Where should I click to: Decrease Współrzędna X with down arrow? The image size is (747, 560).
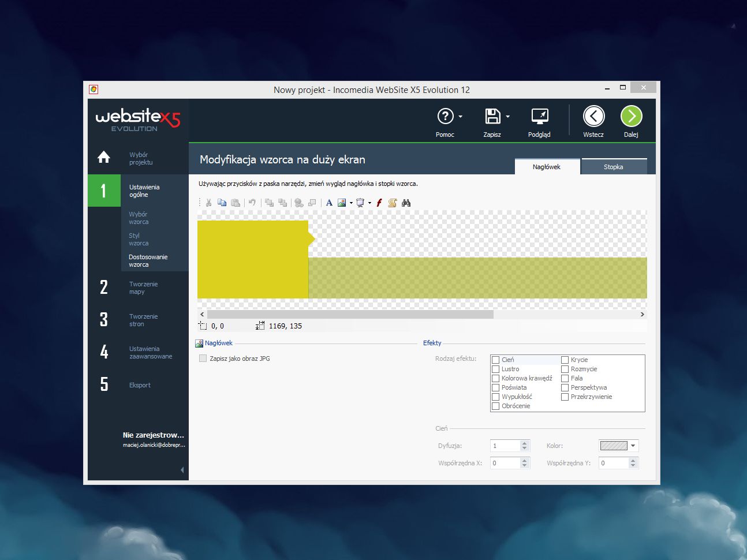pos(524,465)
